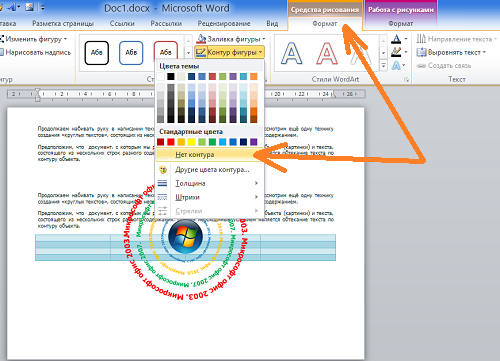Click the Стрелки menu entry
Viewport: 500px width, 361px height.
pyautogui.click(x=209, y=211)
